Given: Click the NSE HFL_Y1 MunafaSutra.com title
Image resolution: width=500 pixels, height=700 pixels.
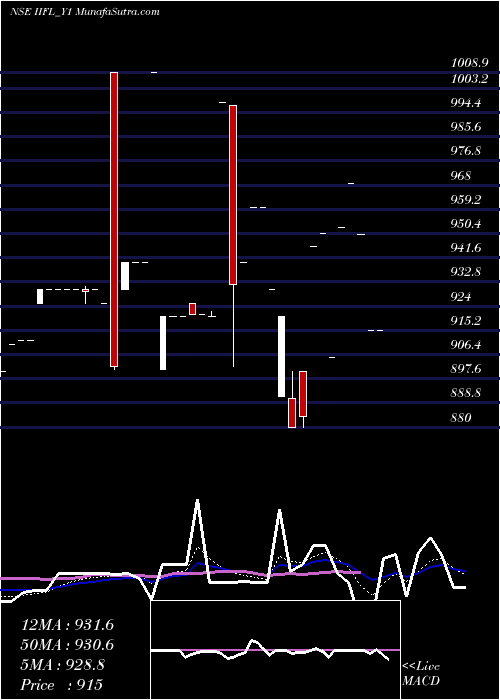Looking at the screenshot, I should (x=85, y=12).
